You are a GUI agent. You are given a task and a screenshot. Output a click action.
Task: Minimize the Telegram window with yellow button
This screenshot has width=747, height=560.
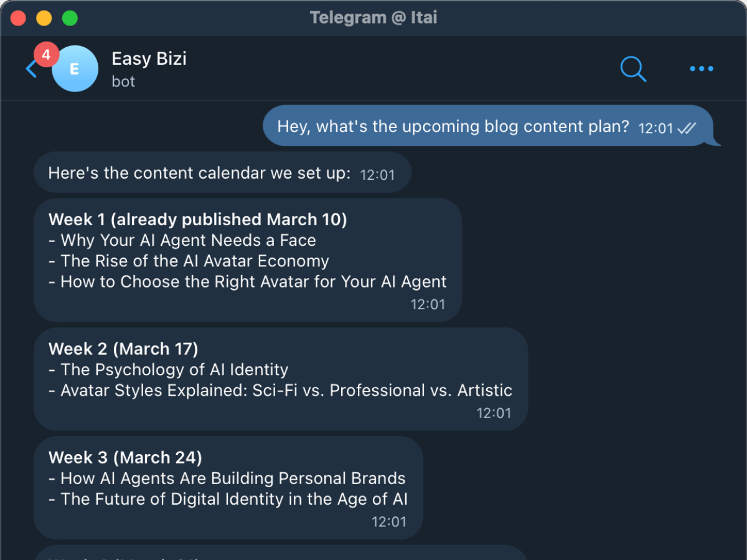pyautogui.click(x=44, y=18)
